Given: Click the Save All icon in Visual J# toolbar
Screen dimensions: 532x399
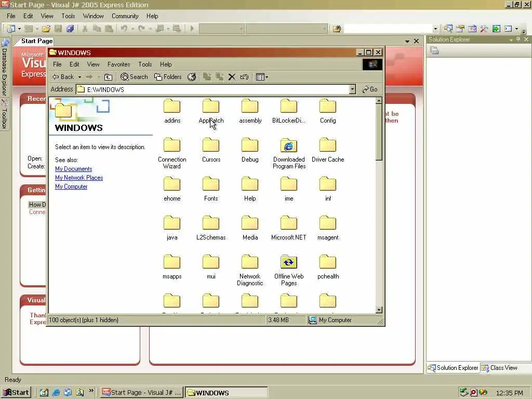Looking at the screenshot, I should (x=70, y=29).
